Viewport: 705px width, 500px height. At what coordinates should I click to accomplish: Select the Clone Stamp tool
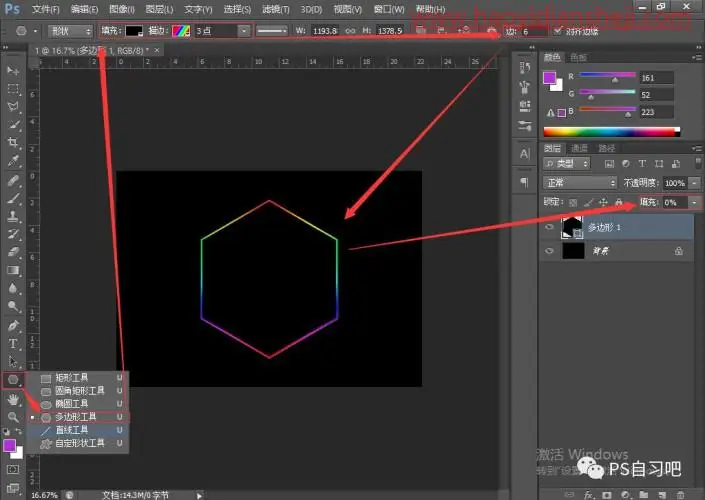[13, 216]
